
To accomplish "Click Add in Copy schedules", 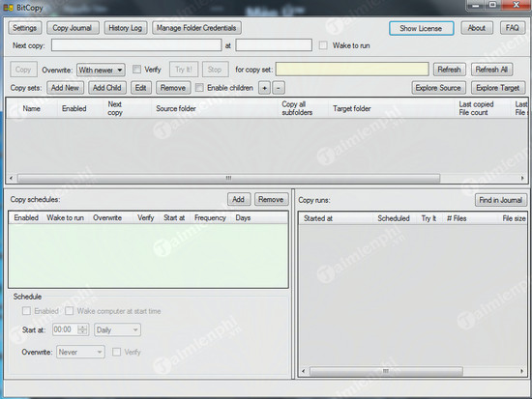I will [239, 199].
